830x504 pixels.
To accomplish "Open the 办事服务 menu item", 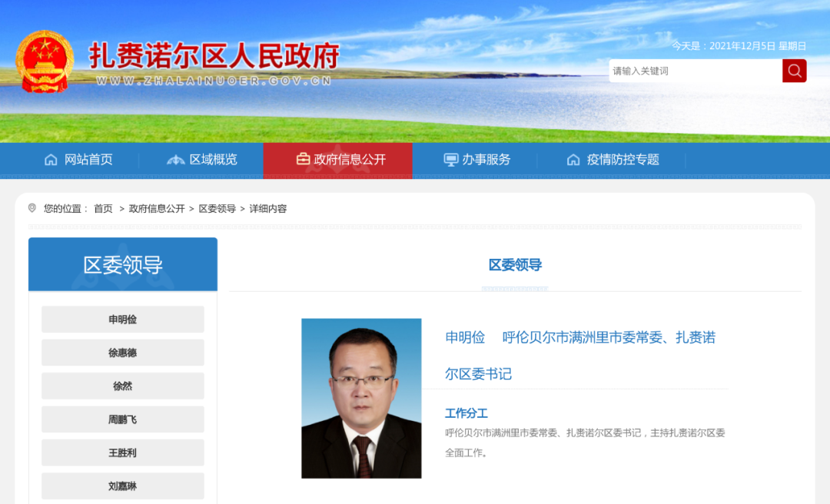I will coord(486,159).
